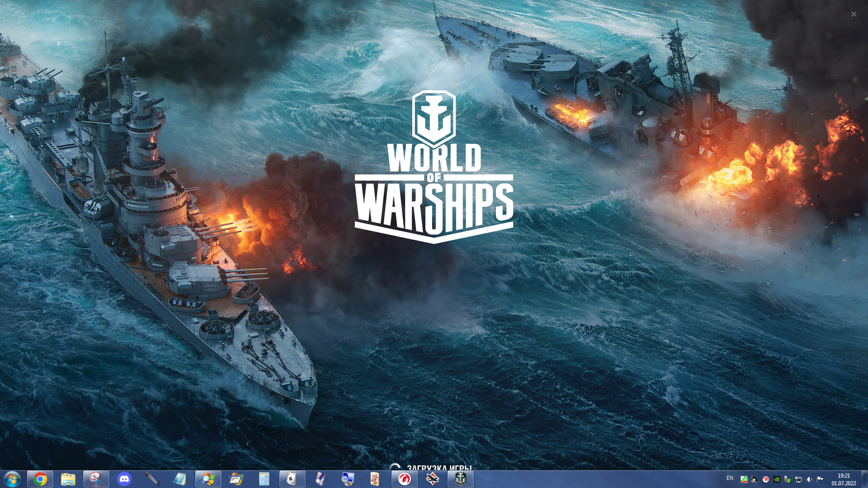Open the microphone sound recorder icon
Viewport: 868px width, 488px height.
(x=152, y=479)
